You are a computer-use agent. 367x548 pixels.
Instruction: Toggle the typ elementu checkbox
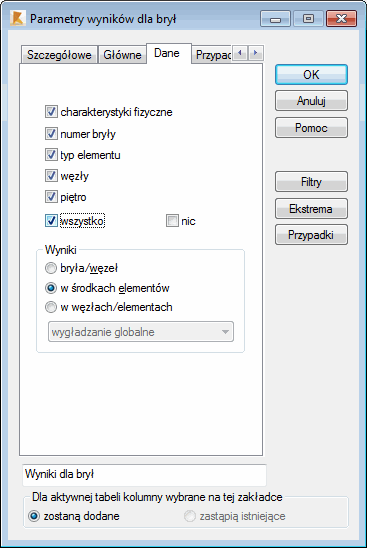(x=51, y=154)
